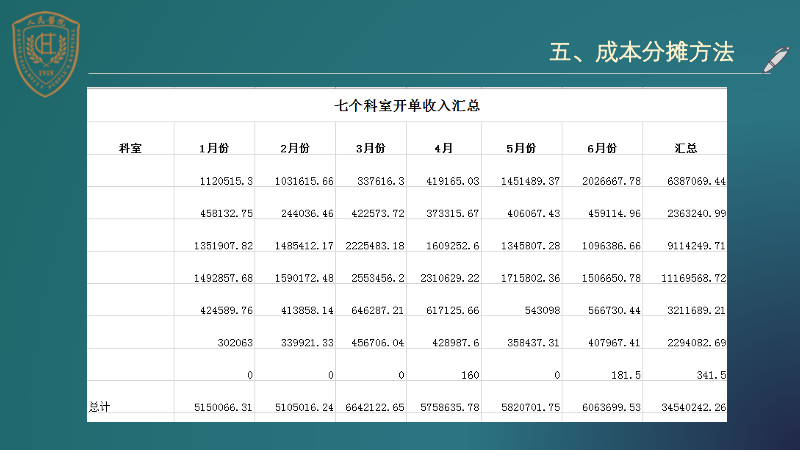Select summary value 2363240.99

(696, 213)
